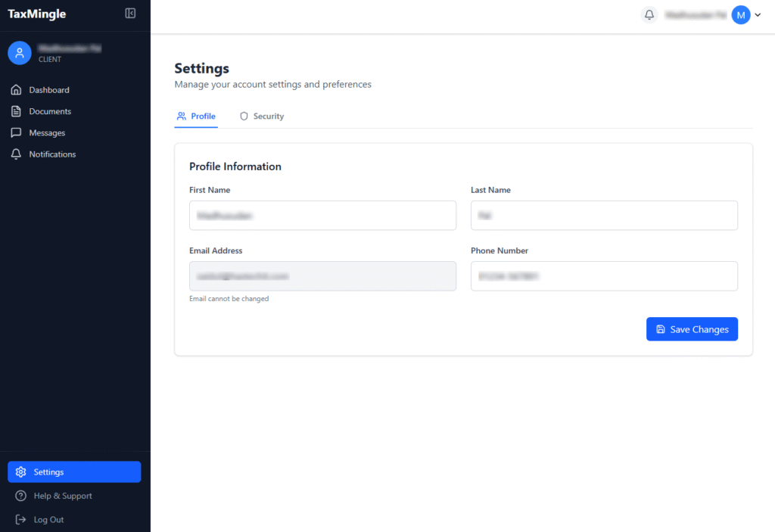Collapse the sidebar using the panel icon

130,14
